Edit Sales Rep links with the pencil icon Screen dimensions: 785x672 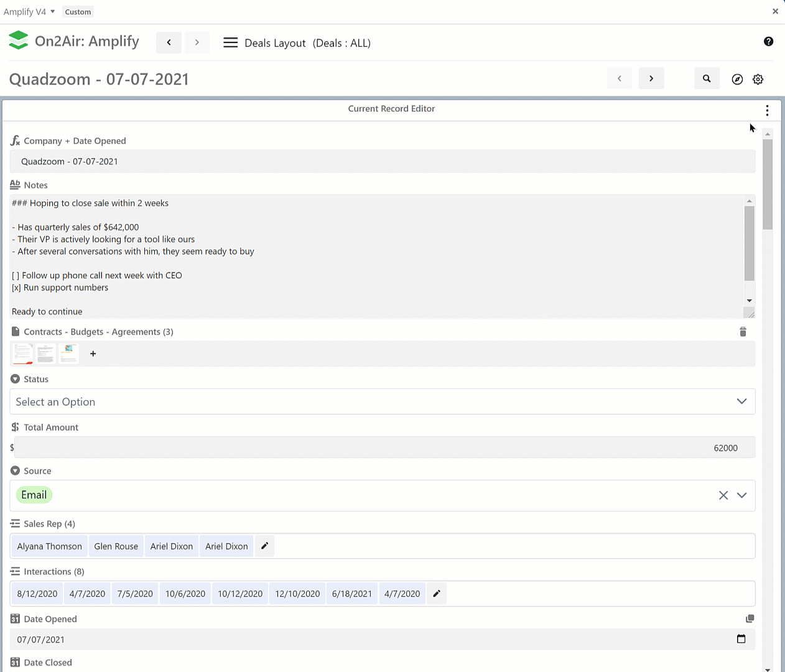(264, 546)
